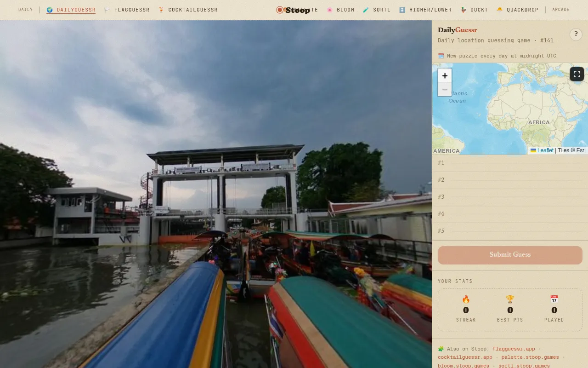The height and width of the screenshot is (368, 588).
Task: Click the calendar played icon
Action: coord(554,299)
